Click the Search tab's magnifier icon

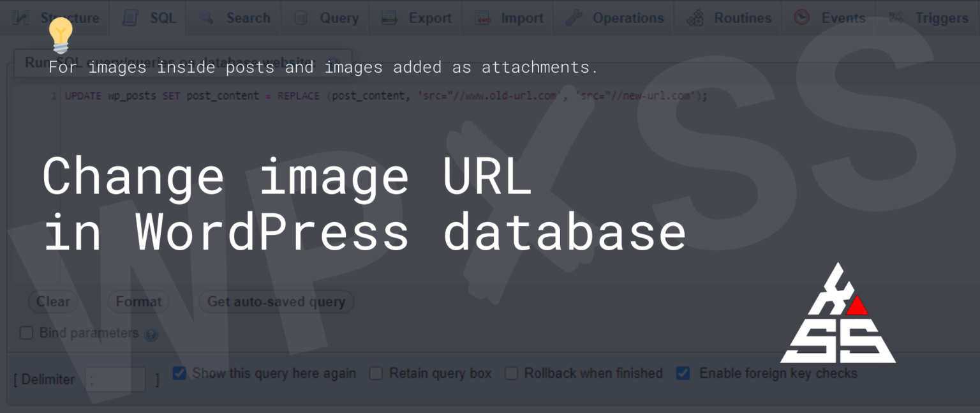click(x=206, y=18)
